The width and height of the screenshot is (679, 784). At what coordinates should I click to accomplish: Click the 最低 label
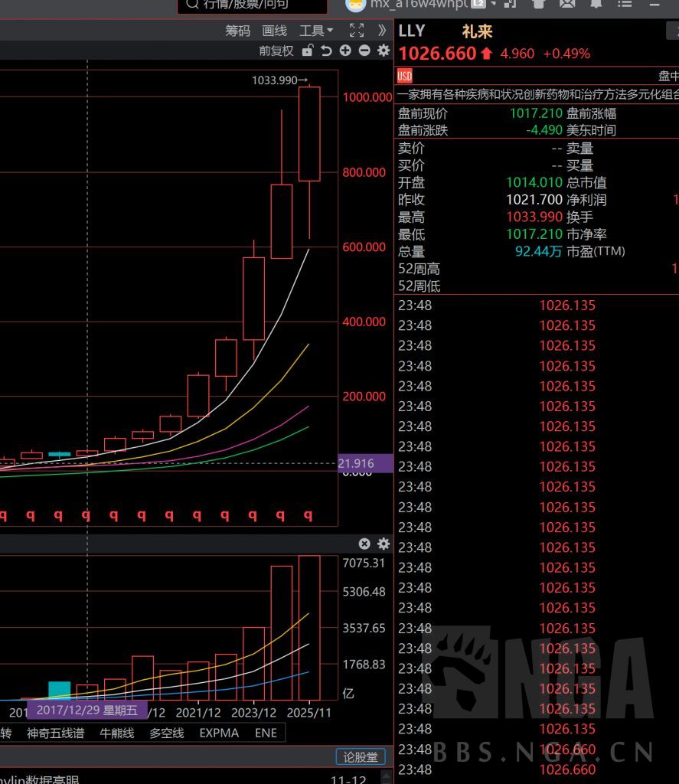tap(411, 234)
